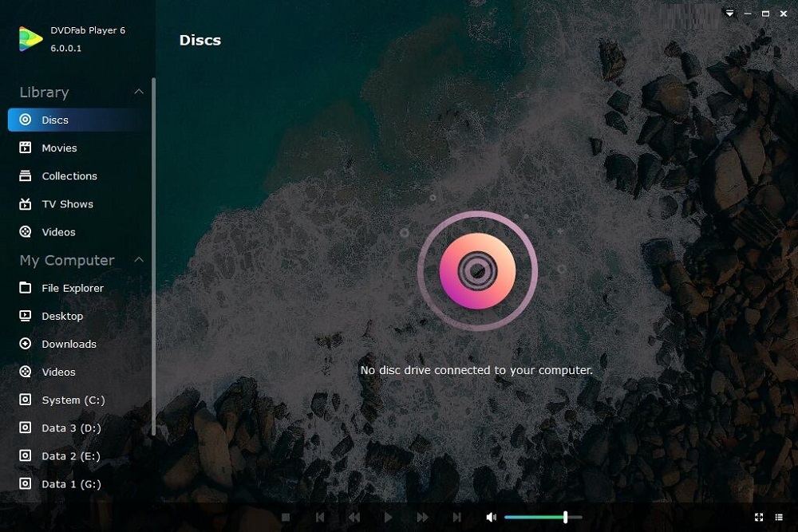Click the fast forward button
Image resolution: width=798 pixels, height=532 pixels.
tap(422, 518)
